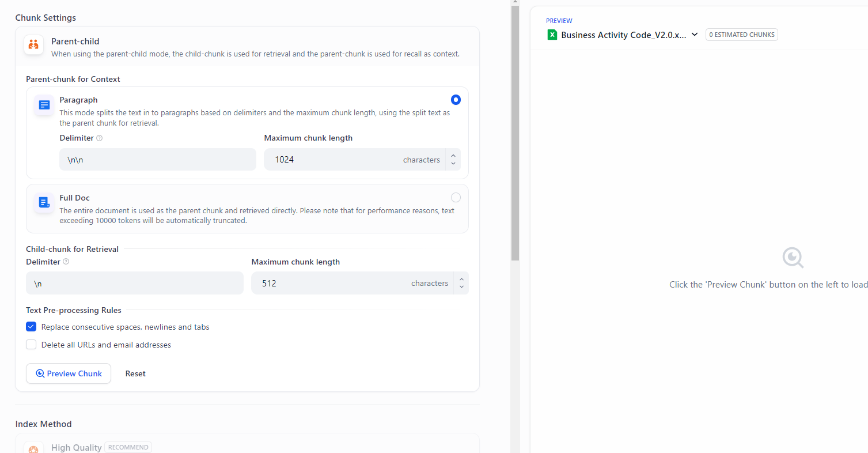Click the help icon beside parent-chunk Delimiter
The image size is (868, 453).
(100, 138)
